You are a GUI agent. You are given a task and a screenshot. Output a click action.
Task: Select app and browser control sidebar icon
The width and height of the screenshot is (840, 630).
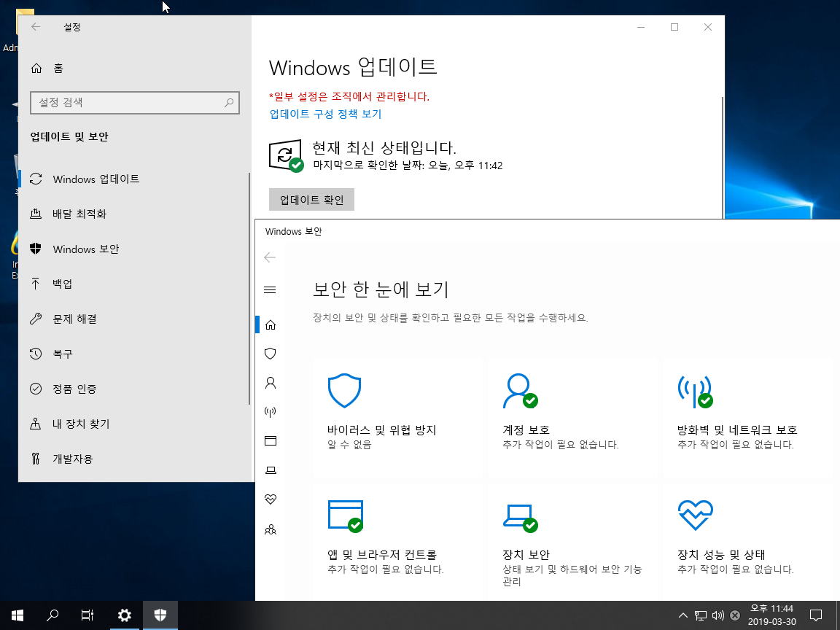pyautogui.click(x=271, y=441)
